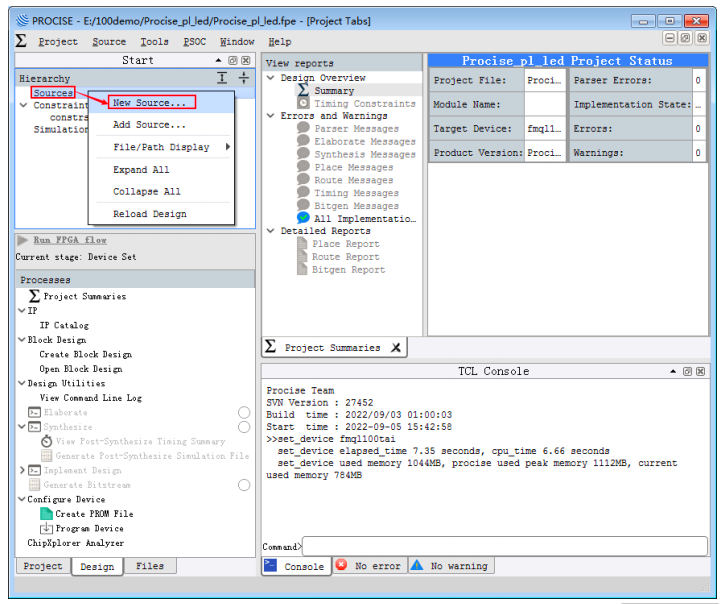
Task: Float the Start panel
Action: tap(233, 61)
